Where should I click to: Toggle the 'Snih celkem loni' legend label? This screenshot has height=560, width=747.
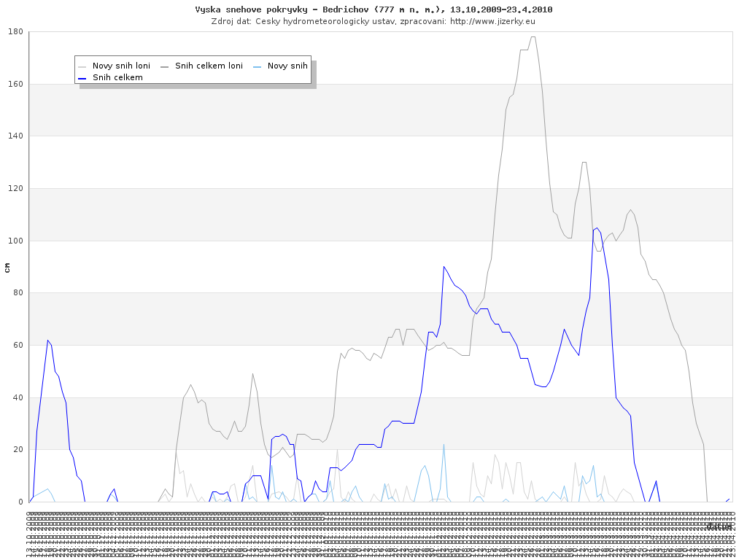point(209,66)
